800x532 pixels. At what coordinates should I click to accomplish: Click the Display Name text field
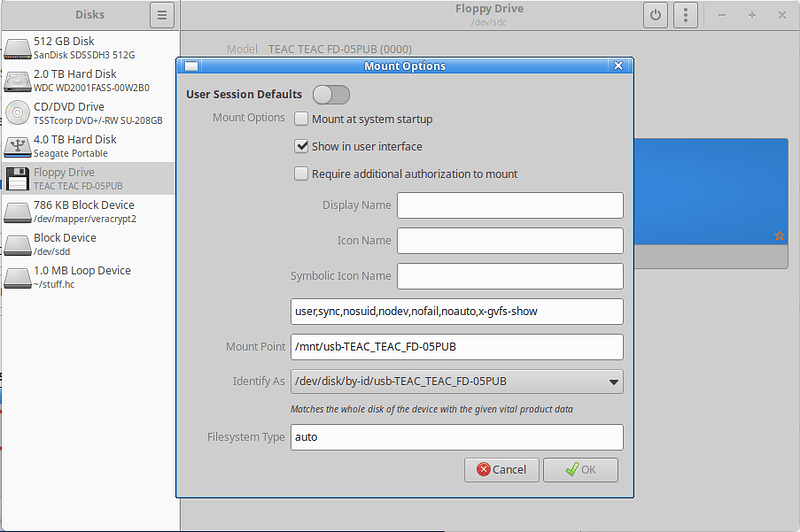pos(510,206)
